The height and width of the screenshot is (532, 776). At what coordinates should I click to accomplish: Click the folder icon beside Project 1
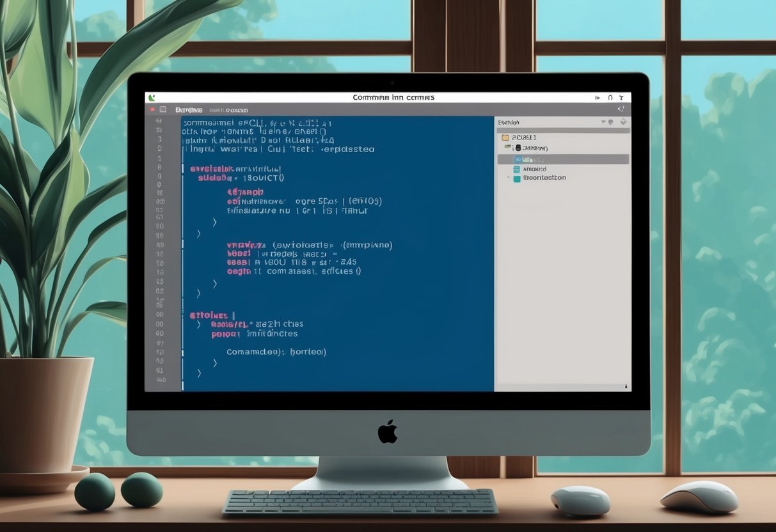pos(505,137)
